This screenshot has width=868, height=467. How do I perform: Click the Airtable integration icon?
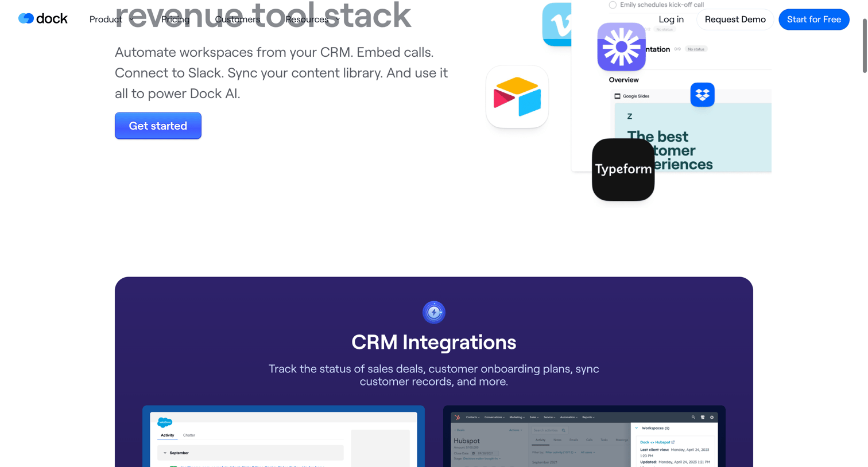517,96
